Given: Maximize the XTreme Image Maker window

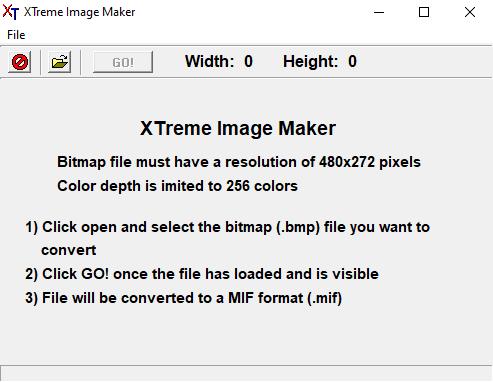Looking at the screenshot, I should 424,12.
